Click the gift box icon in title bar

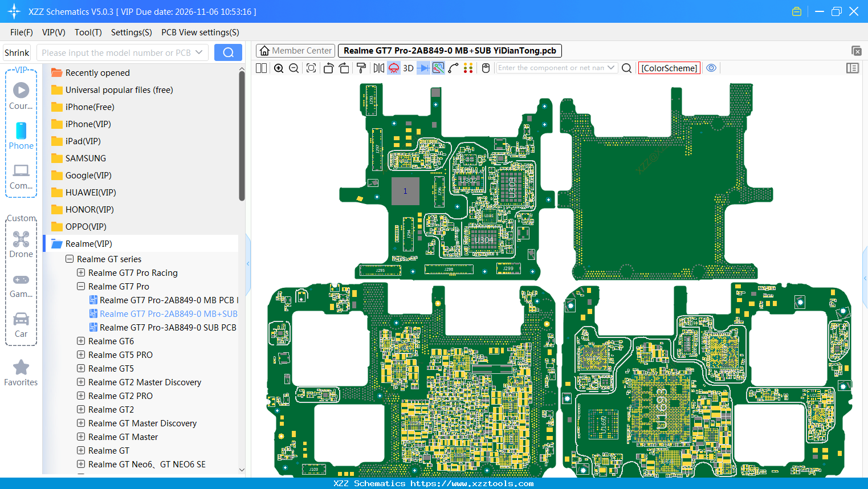point(797,11)
